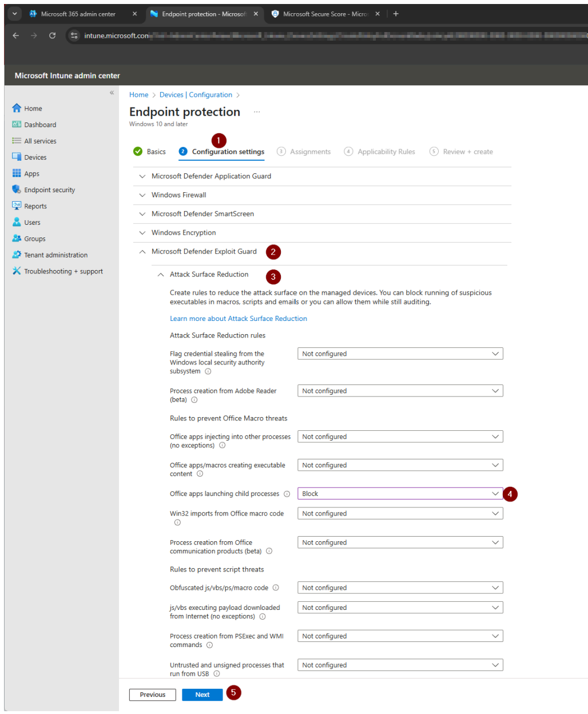Click the Previous button
588x714 pixels.
(x=153, y=695)
